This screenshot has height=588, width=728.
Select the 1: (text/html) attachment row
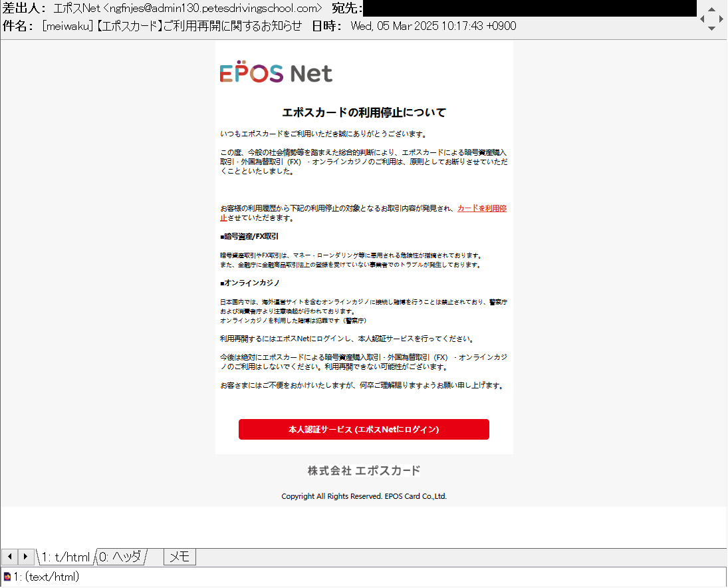(364, 577)
